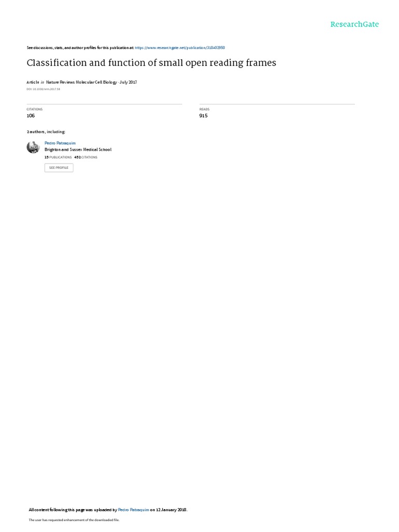
Task: Click Pedro Patraquim's profile photo
Action: point(33,147)
